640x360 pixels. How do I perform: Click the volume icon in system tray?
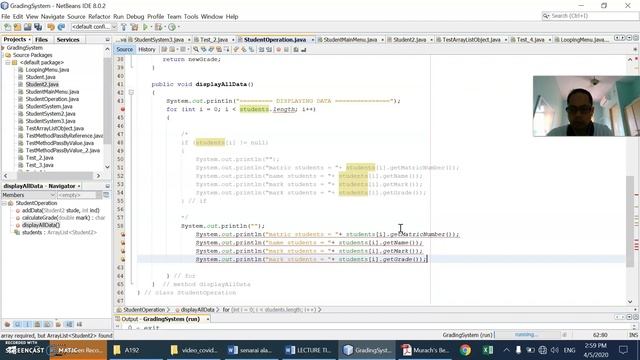point(554,350)
